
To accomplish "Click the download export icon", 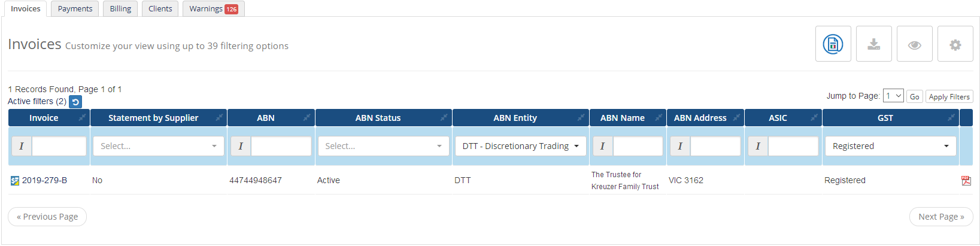I will (x=873, y=44).
